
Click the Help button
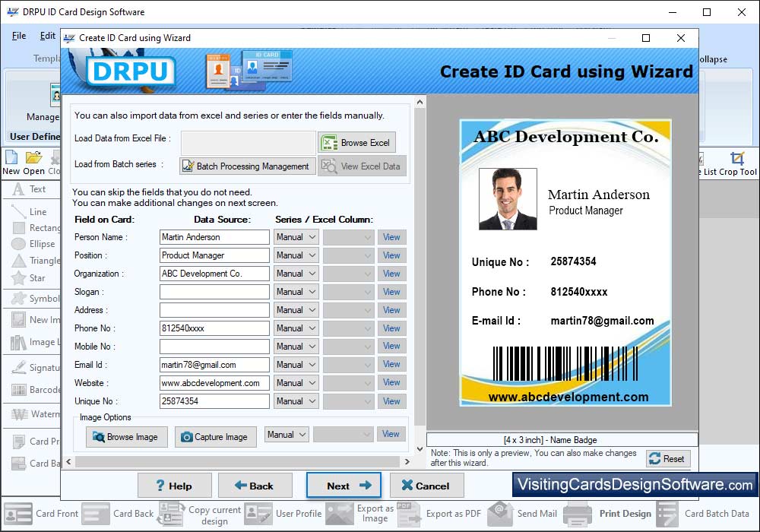point(175,486)
